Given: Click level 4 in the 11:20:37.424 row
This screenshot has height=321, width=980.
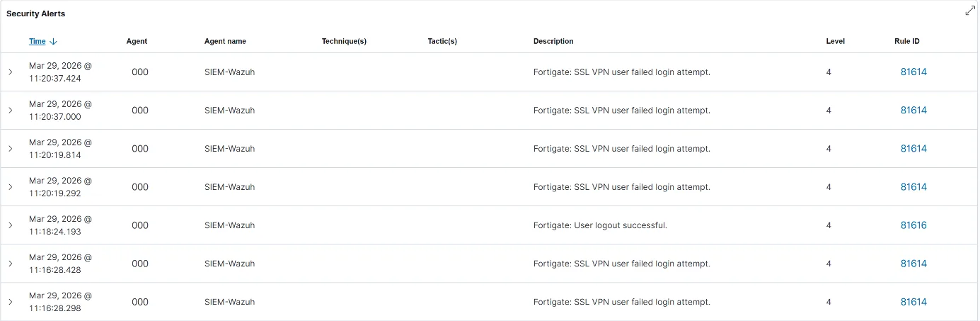Looking at the screenshot, I should coord(829,72).
